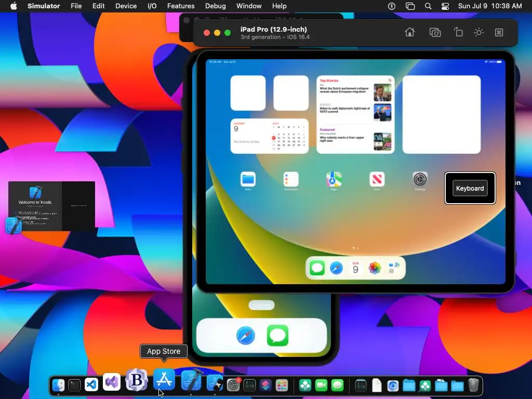The width and height of the screenshot is (532, 399).
Task: Take a screenshot with Simulator camera icon
Action: pos(435,33)
